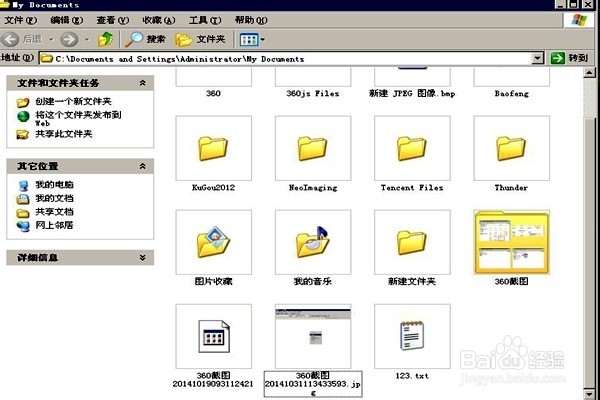Image resolution: width=600 pixels, height=400 pixels.
Task: Click the shared folder icon beside 共享此文件夹
Action: (x=23, y=134)
